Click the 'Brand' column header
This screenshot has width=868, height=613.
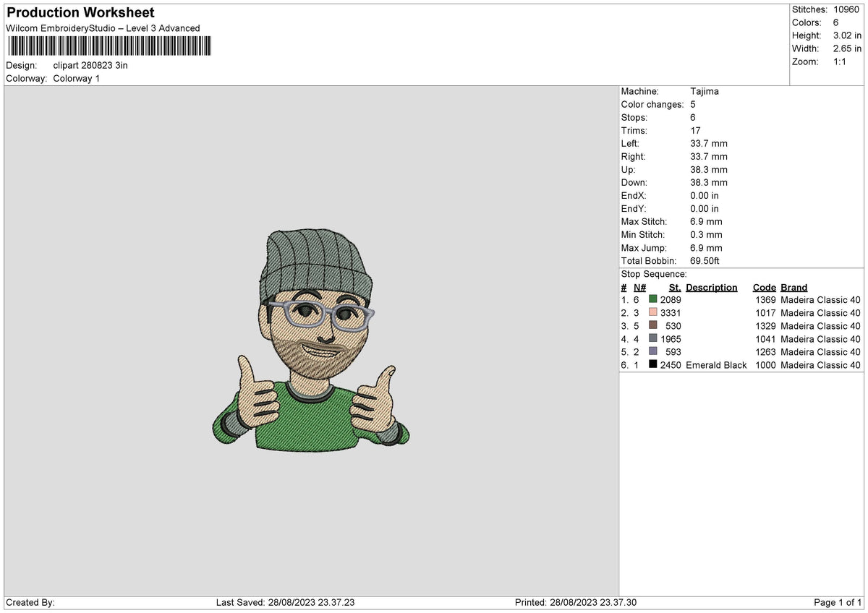pos(793,287)
